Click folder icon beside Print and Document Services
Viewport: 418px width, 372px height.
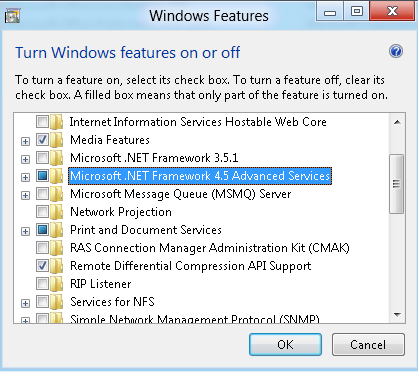(x=57, y=230)
